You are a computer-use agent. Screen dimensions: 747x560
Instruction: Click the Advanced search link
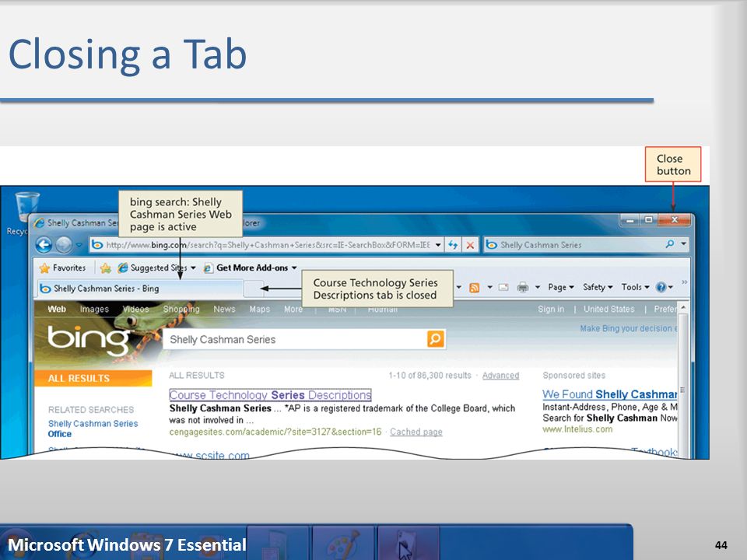[x=500, y=375]
